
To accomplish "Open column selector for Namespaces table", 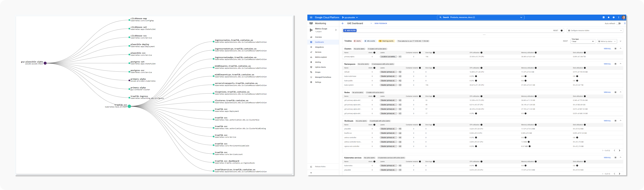I will (615, 64).
